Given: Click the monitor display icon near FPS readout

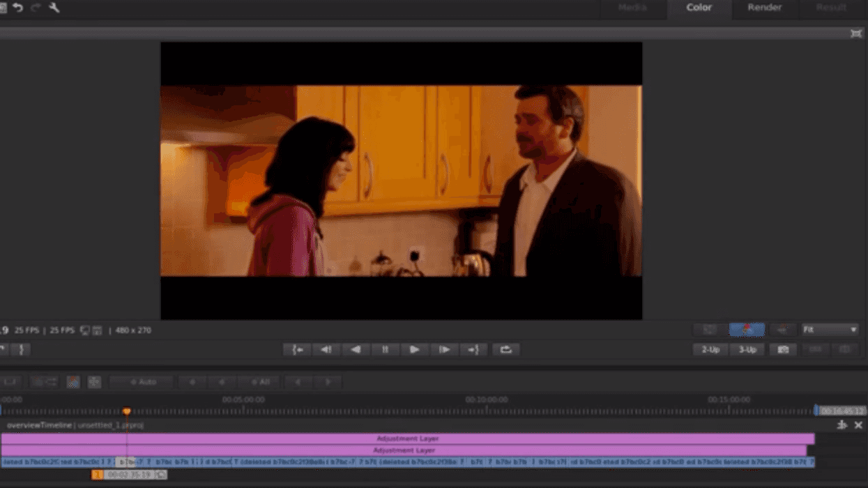Looking at the screenshot, I should 84,330.
